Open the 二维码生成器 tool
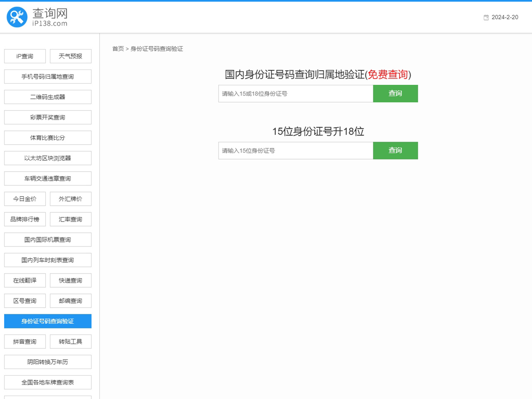 48,97
